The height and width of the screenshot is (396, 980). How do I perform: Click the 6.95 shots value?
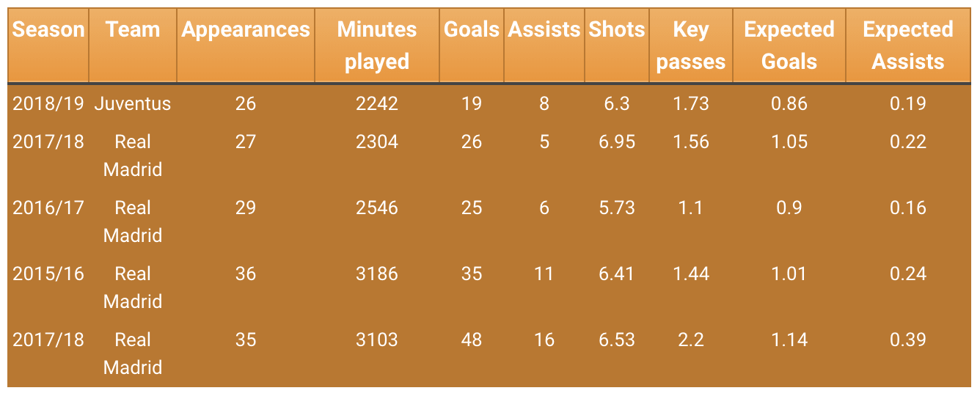pyautogui.click(x=617, y=142)
